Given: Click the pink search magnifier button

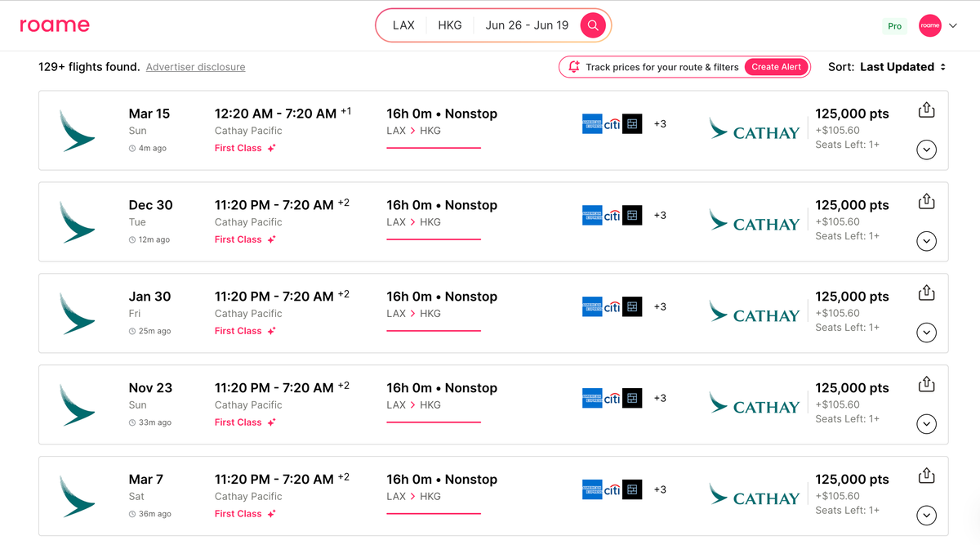Looking at the screenshot, I should tap(593, 25).
